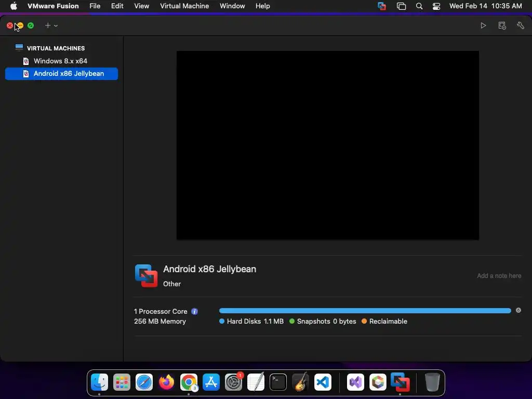This screenshot has width=532, height=399.
Task: Click the Hard Disks blue legend dot
Action: pos(222,321)
